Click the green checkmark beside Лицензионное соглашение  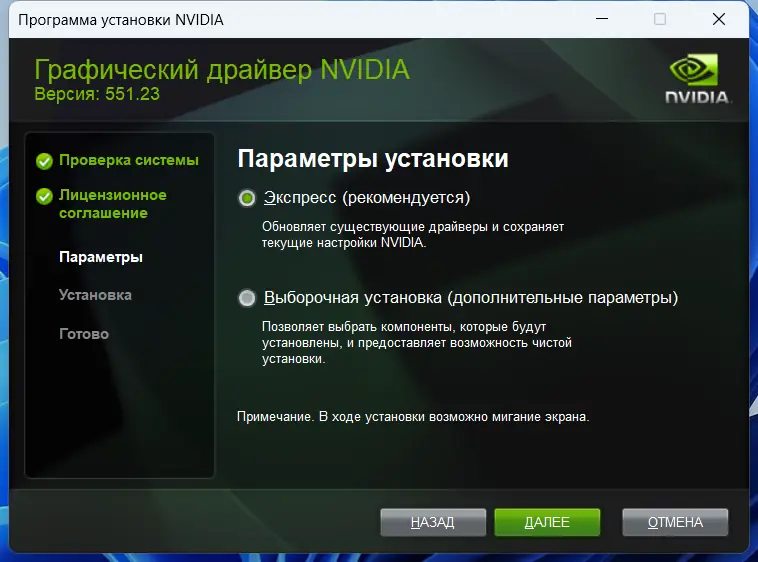[44, 196]
